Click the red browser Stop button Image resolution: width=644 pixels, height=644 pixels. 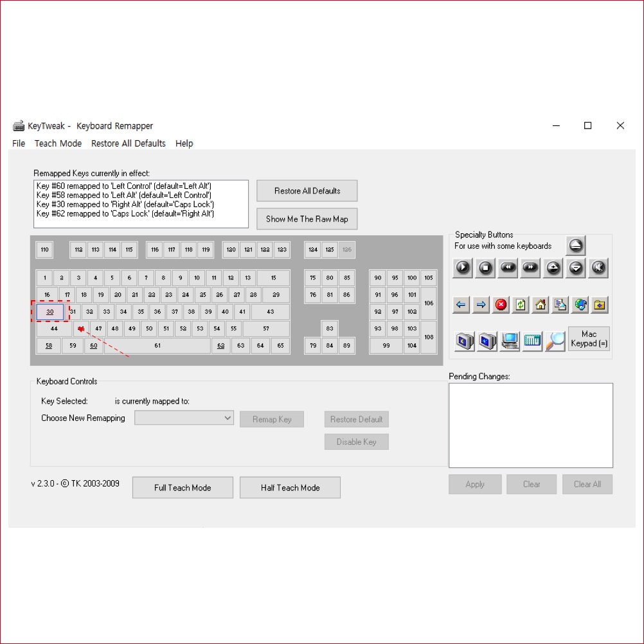(501, 305)
